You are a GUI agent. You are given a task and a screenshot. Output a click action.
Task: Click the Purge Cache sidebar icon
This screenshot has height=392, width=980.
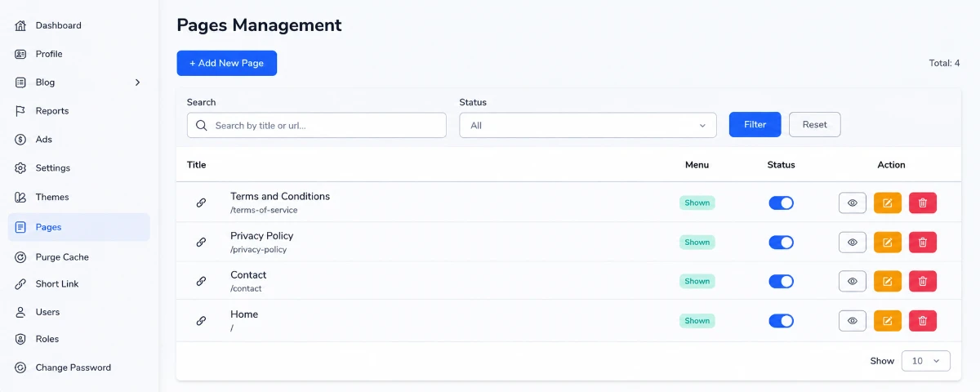point(20,257)
